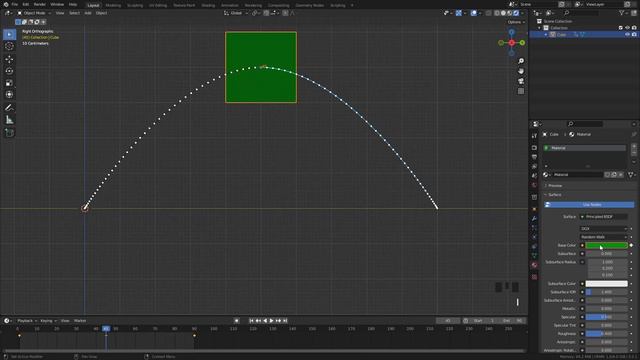Open the Tool properties tab
Viewport: 640px width, 360px height.
point(534,136)
